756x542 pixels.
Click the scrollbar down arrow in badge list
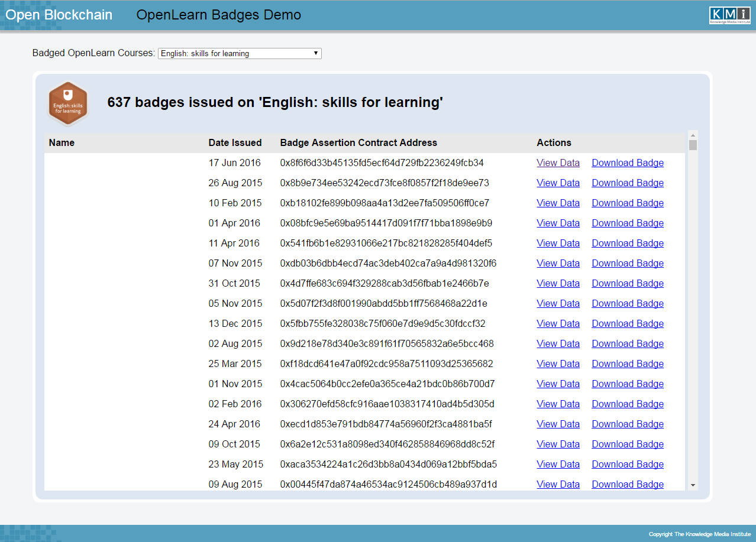point(693,485)
